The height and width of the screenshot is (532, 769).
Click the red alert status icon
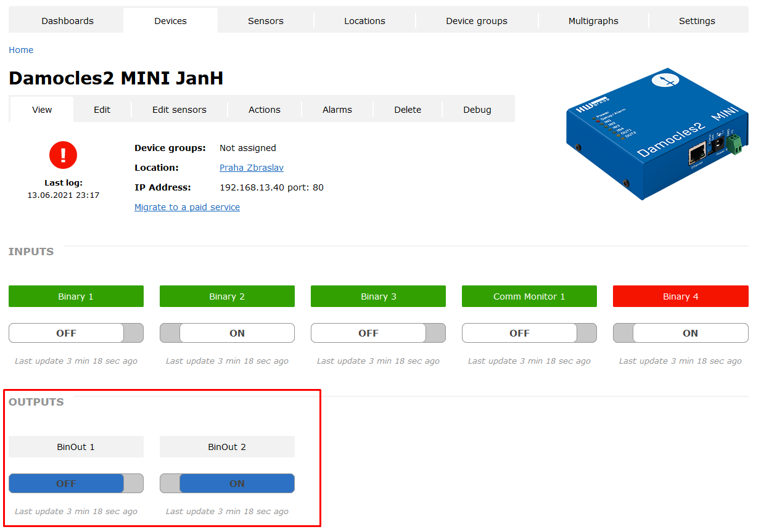[x=63, y=155]
